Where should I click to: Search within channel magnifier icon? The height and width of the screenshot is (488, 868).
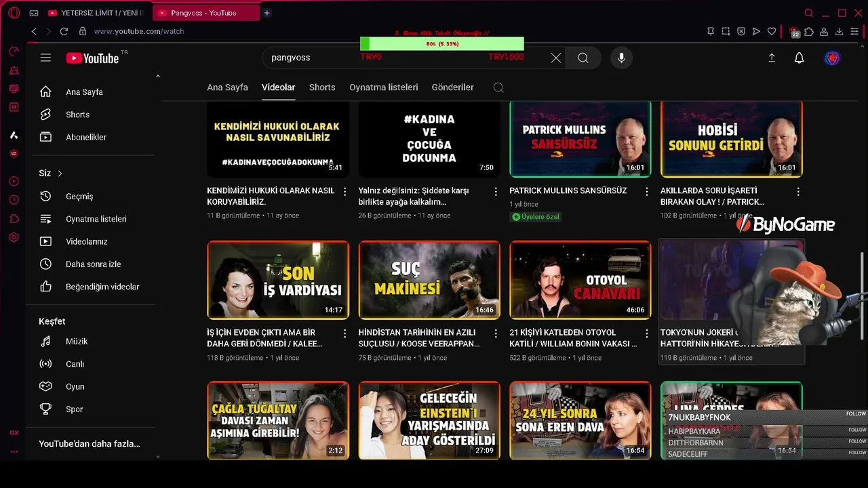coord(498,87)
